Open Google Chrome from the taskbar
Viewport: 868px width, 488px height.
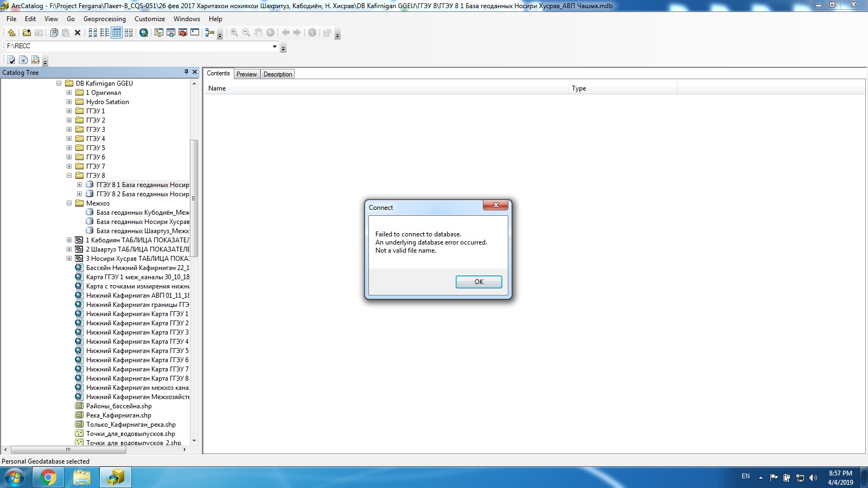click(x=48, y=477)
